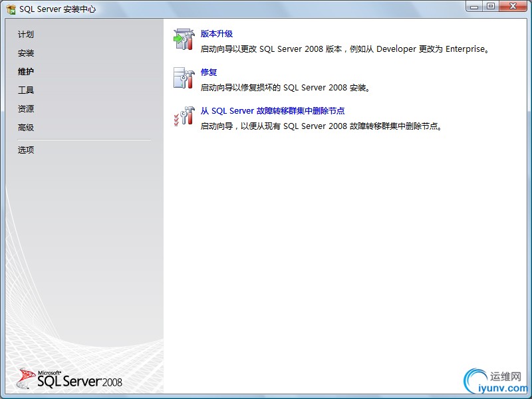Click the 版本升级 edition upgrade icon

pyautogui.click(x=184, y=39)
